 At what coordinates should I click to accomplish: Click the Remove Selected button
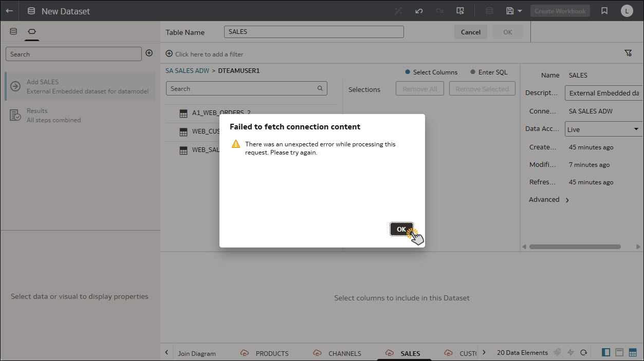click(482, 89)
